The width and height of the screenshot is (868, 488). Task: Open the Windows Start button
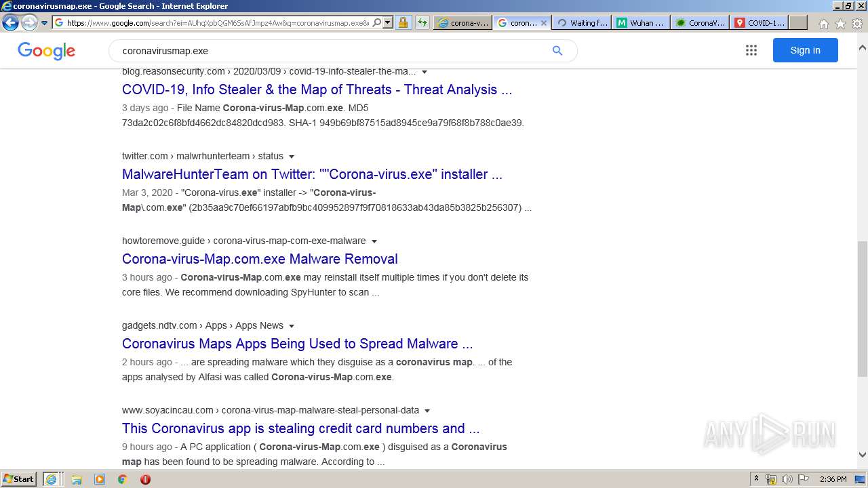coord(19,479)
